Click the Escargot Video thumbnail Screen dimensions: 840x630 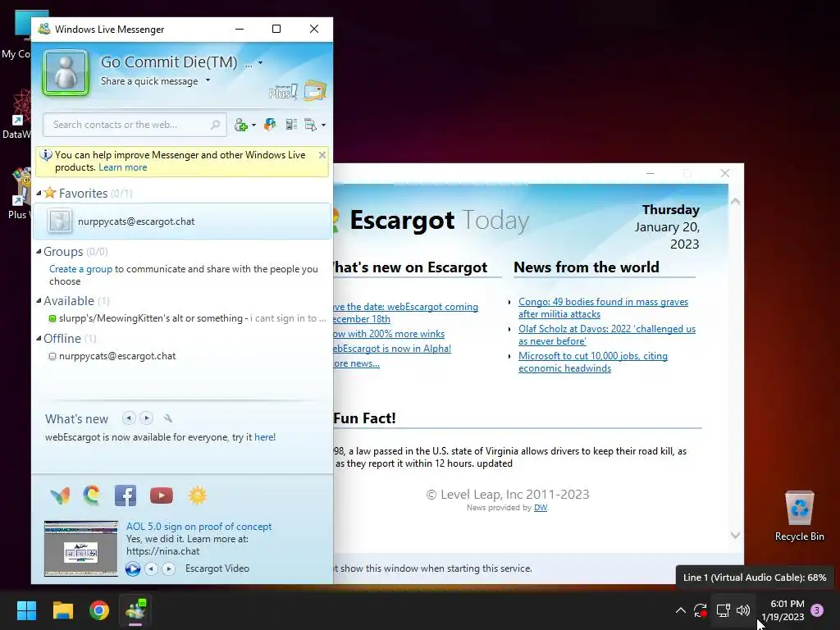tap(81, 548)
